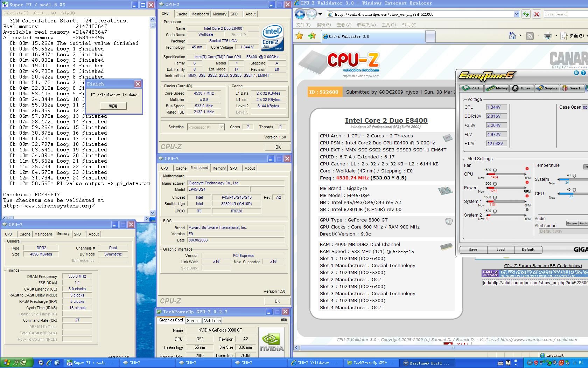Toggle the CPU fan alert indicator
588x368 pixels.
tap(527, 169)
